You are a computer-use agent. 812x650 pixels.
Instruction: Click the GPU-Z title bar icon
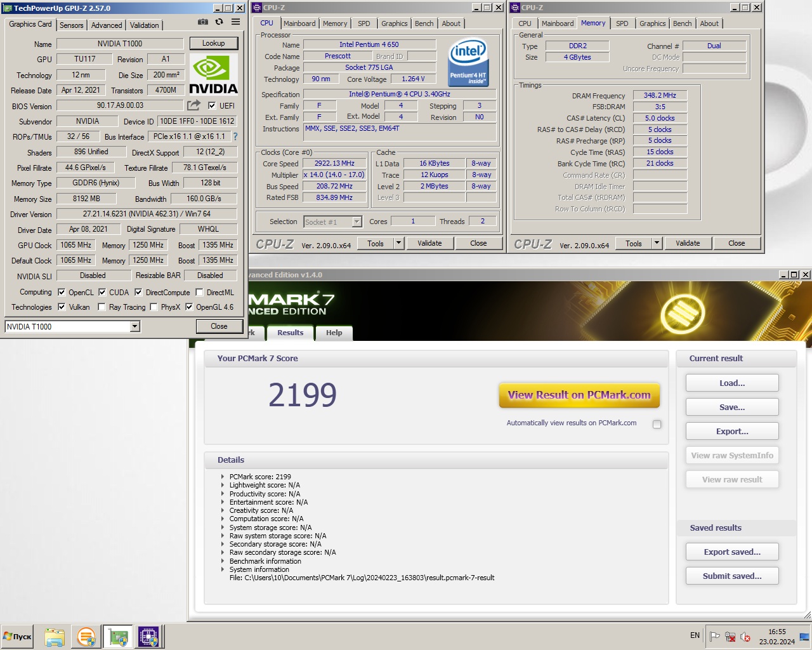coord(8,8)
